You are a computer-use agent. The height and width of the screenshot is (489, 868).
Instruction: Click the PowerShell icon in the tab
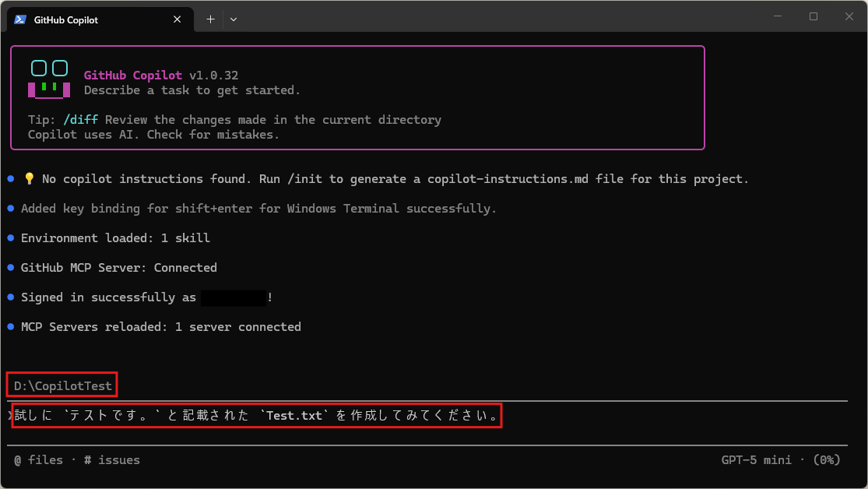(x=20, y=19)
